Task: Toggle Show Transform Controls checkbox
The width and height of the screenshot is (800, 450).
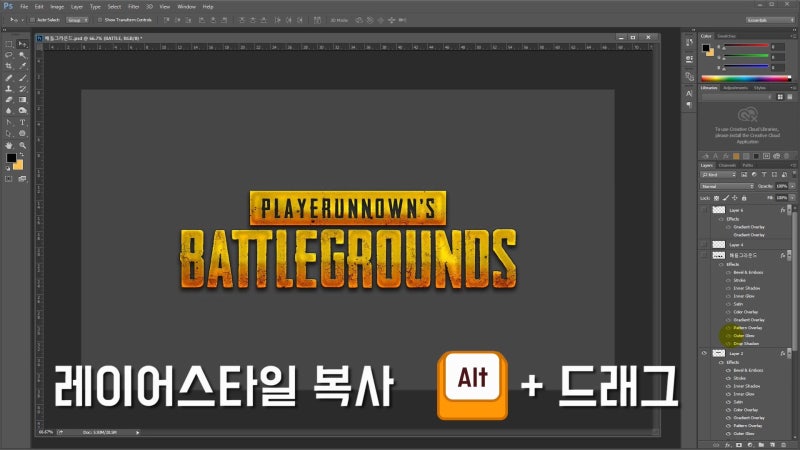Action: click(x=100, y=20)
